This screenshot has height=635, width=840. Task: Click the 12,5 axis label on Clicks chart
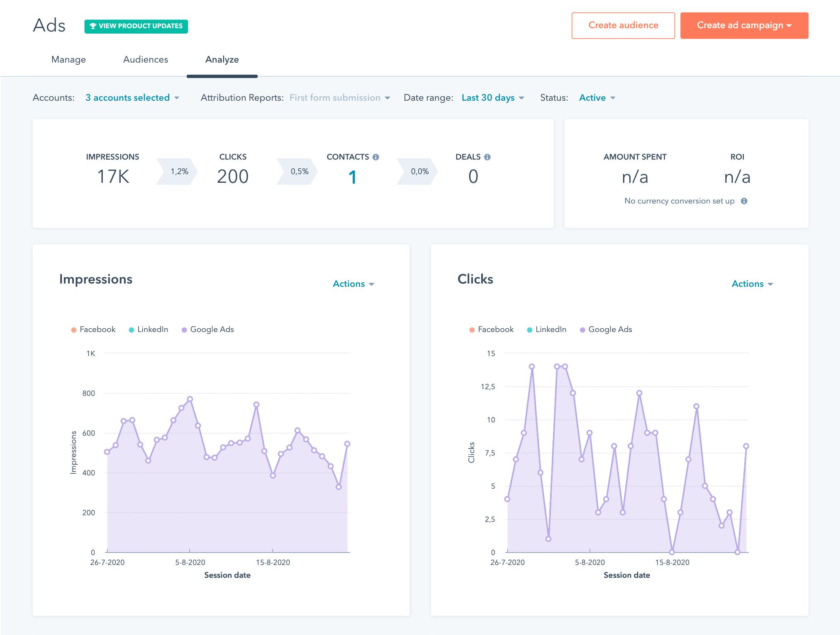(488, 387)
